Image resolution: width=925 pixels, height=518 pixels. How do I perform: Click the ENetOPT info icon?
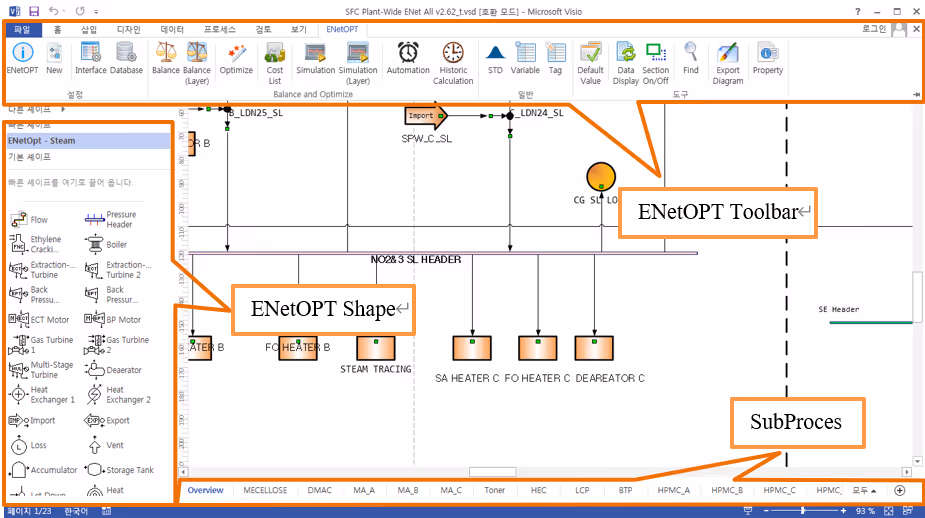tap(22, 58)
